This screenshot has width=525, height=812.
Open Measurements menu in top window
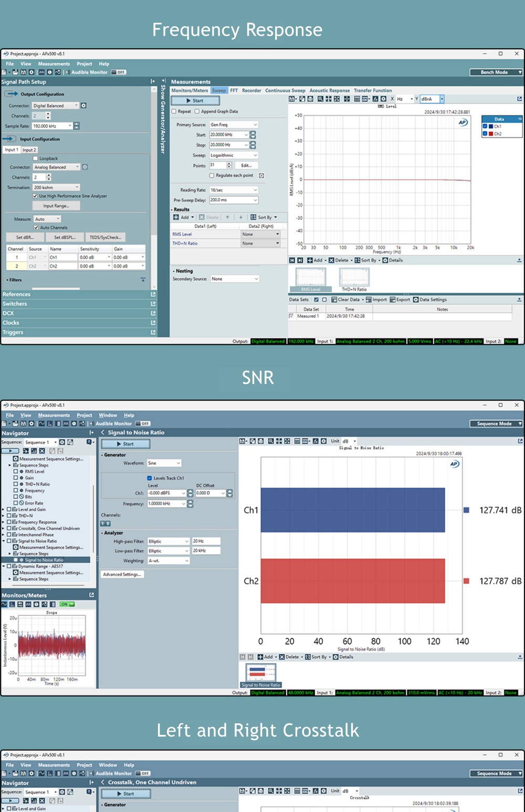pos(54,64)
